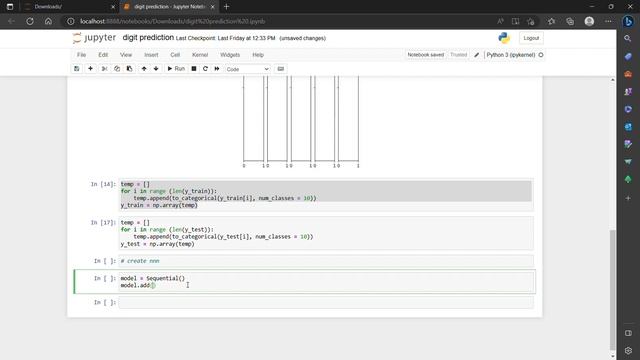Cut selected cells with scissors icon
The width and height of the screenshot is (640, 360).
pyautogui.click(x=104, y=69)
